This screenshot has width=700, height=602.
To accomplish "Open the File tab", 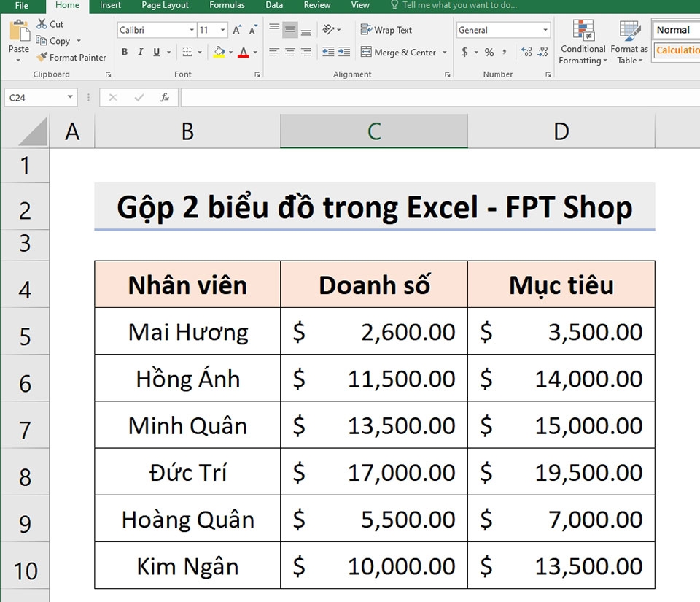I will click(21, 5).
